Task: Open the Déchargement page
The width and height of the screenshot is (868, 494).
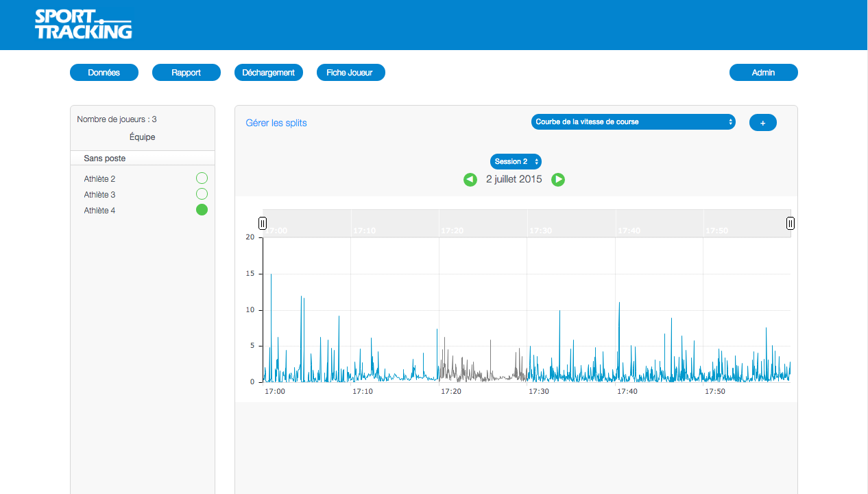Action: (x=269, y=73)
